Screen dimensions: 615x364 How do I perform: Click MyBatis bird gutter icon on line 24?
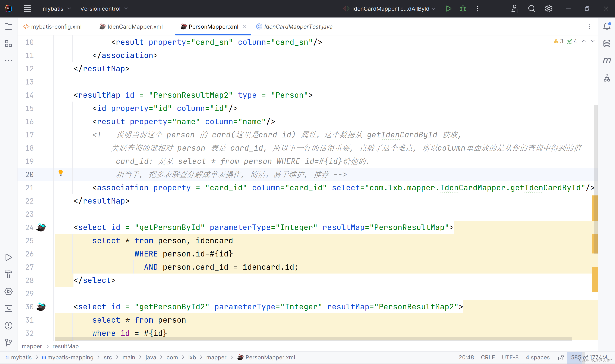point(41,227)
